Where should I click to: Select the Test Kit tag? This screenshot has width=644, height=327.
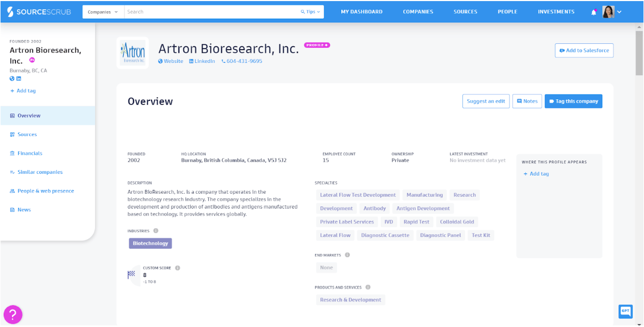coord(481,235)
